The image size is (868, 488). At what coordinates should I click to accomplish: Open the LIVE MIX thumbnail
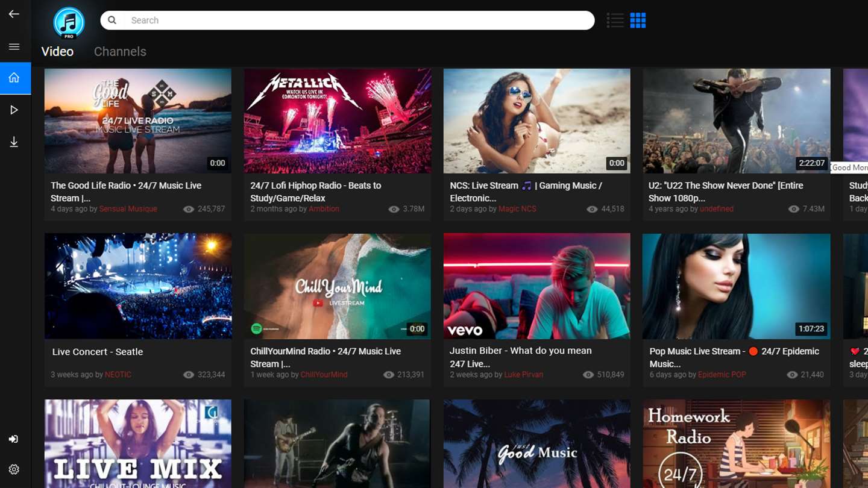pyautogui.click(x=138, y=443)
